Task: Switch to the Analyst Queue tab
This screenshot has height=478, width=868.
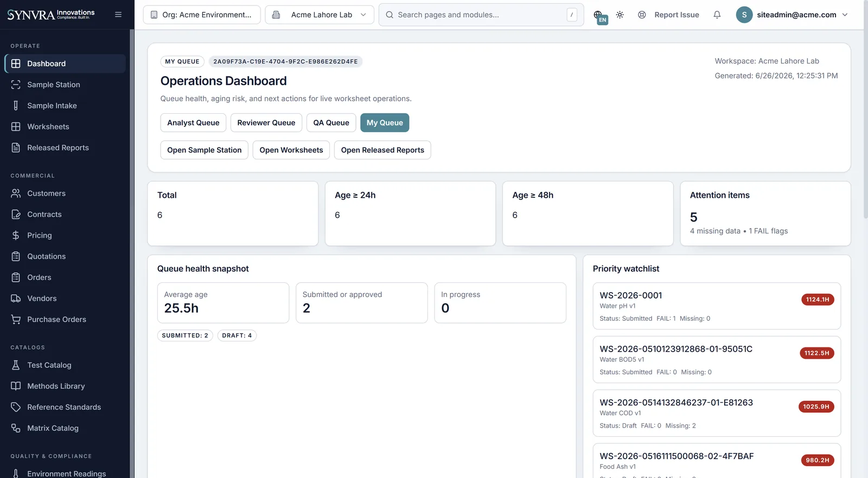Action: coord(193,122)
